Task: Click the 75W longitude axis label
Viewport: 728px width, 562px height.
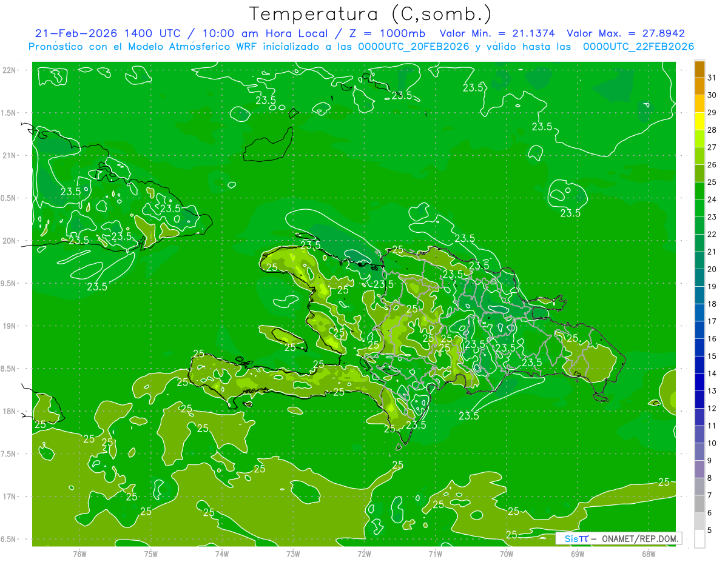Action: coord(151,554)
